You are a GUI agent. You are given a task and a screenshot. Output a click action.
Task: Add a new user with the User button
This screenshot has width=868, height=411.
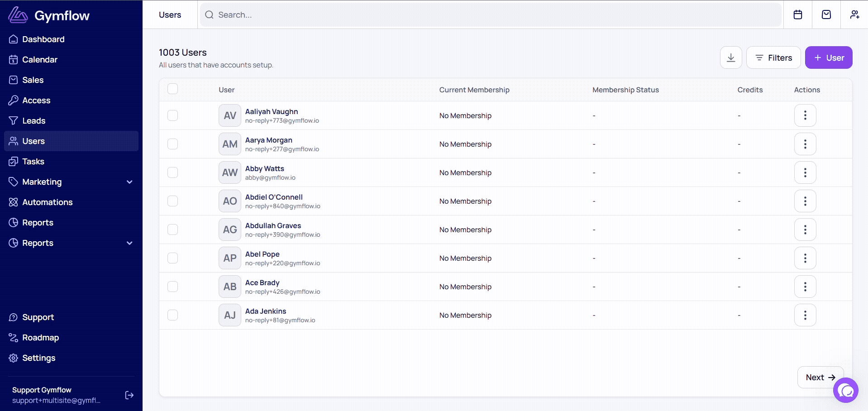pos(829,57)
